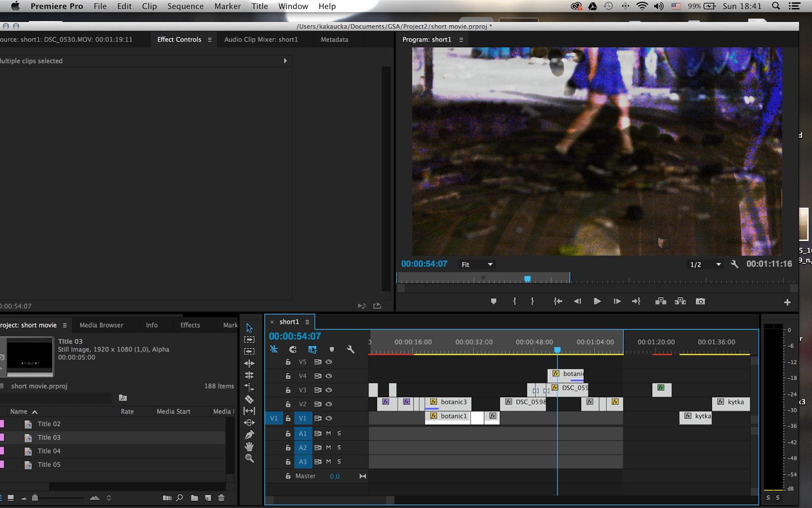Click the Export Frame camera icon
The image size is (812, 508).
(x=700, y=301)
